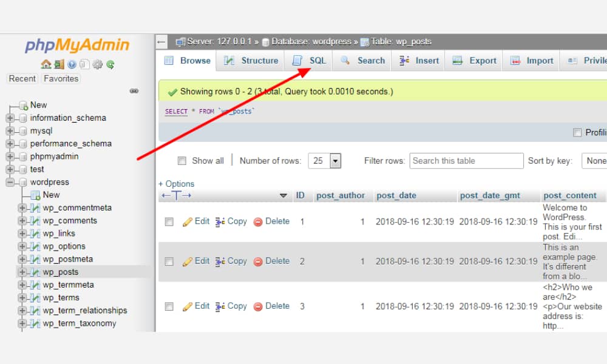This screenshot has width=607, height=364.
Task: Switch to the Structure tab
Action: pyautogui.click(x=251, y=61)
